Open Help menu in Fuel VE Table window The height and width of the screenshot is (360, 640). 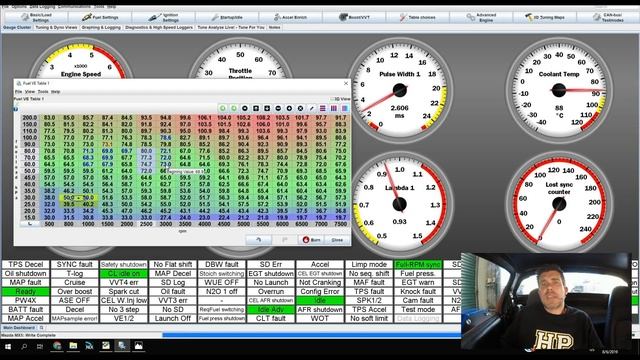click(x=56, y=92)
